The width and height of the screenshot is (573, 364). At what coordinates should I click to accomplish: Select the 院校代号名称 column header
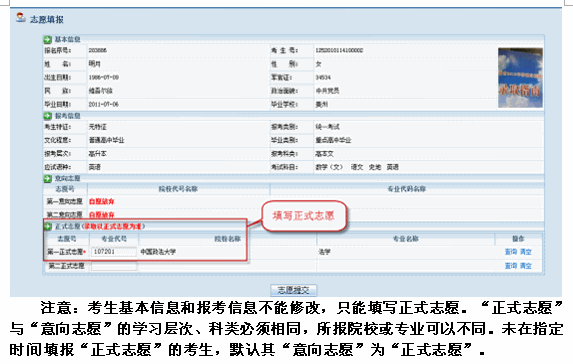coord(178,189)
